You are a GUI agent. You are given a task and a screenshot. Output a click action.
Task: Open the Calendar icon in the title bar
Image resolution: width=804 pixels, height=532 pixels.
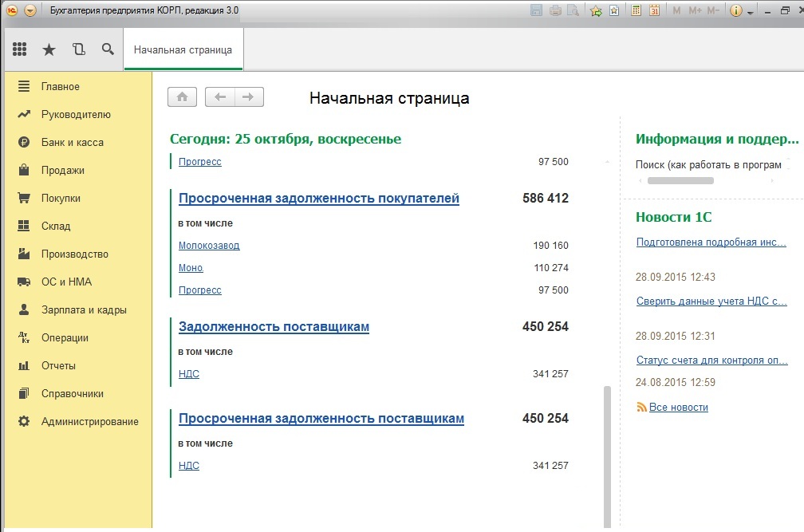tap(654, 10)
